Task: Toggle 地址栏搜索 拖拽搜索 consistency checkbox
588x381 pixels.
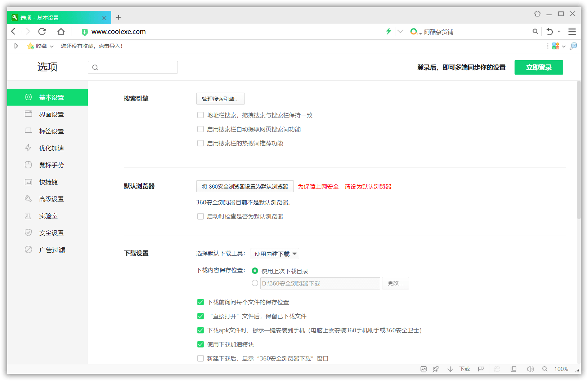Action: coord(201,115)
